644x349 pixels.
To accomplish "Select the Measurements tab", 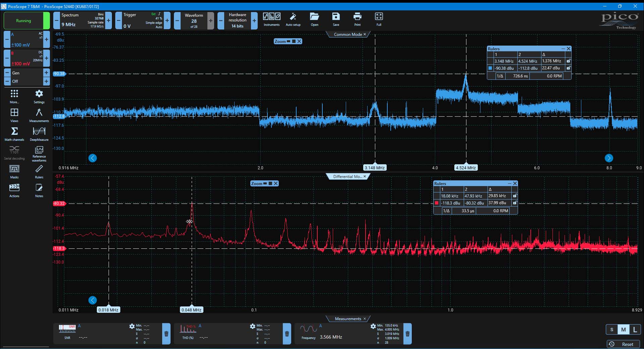I will click(x=348, y=319).
